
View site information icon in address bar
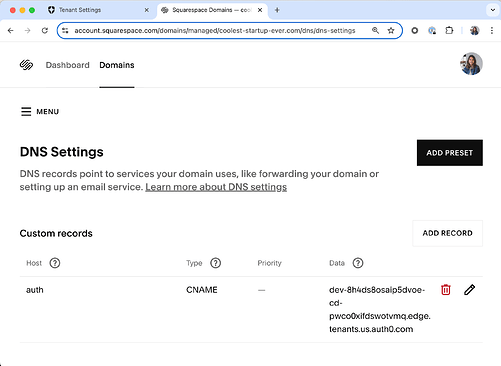tap(65, 31)
